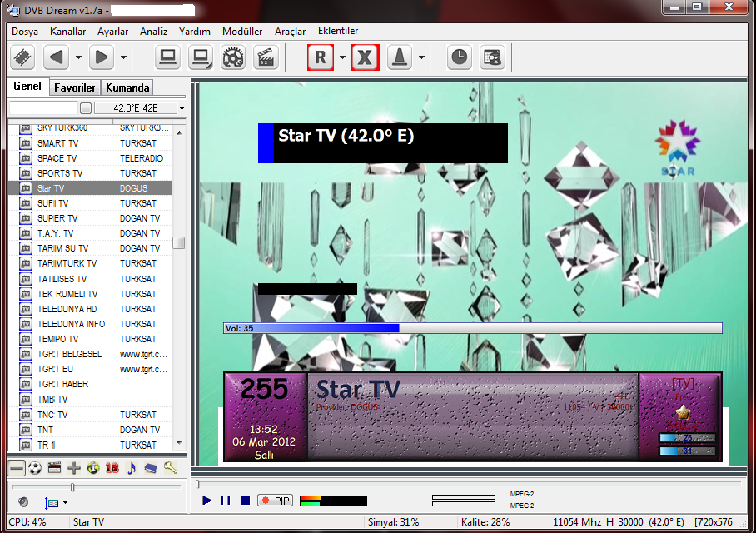Click the channel list view icon
The width and height of the screenshot is (756, 533).
(x=52, y=503)
